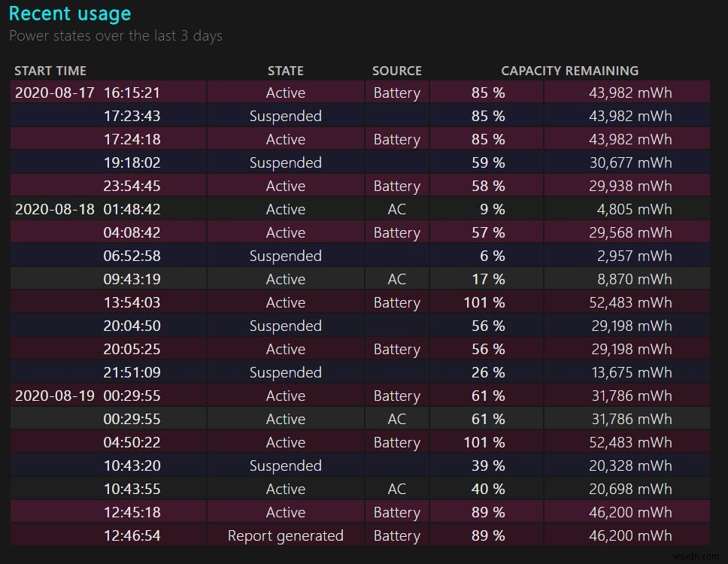Click the 17 % capacity value
This screenshot has height=564, width=728.
coord(488,279)
